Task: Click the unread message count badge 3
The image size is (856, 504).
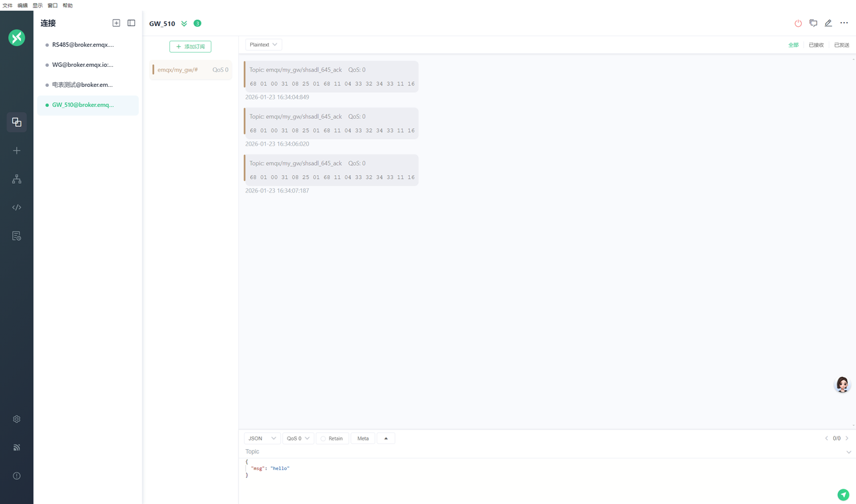Action: coord(197,23)
